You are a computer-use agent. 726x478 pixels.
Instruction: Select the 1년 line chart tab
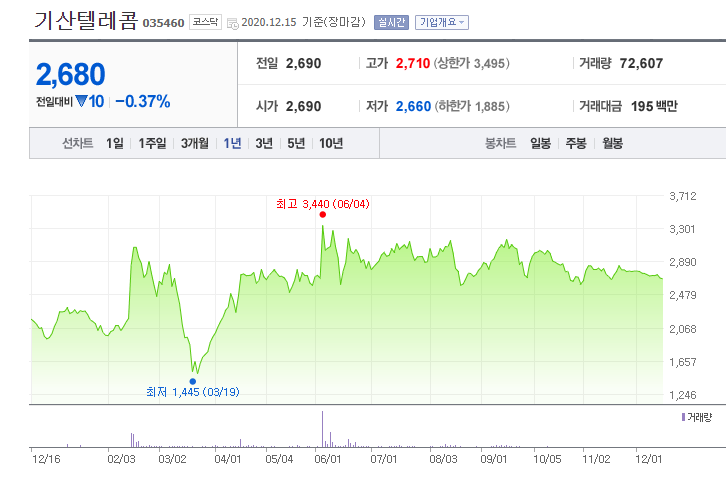[x=232, y=143]
